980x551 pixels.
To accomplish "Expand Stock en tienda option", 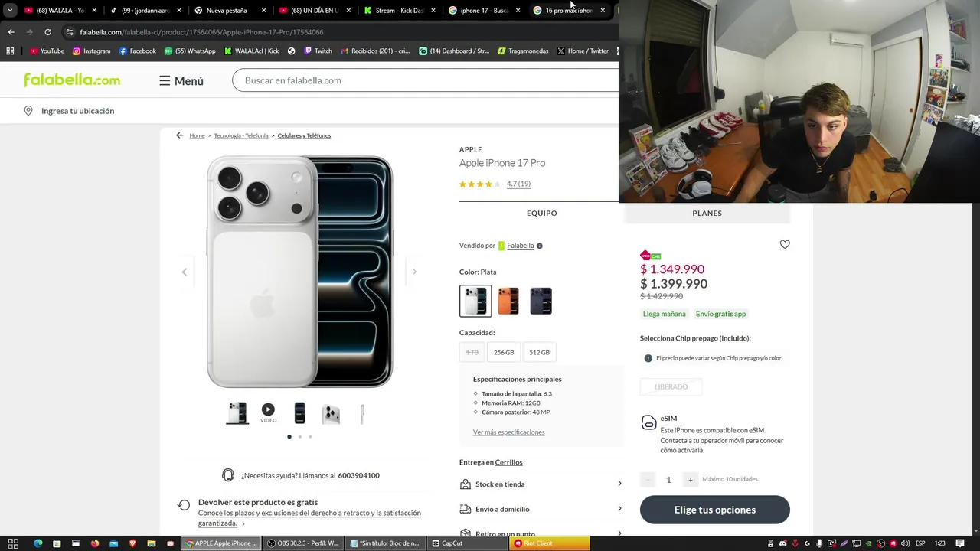I will tap(541, 484).
